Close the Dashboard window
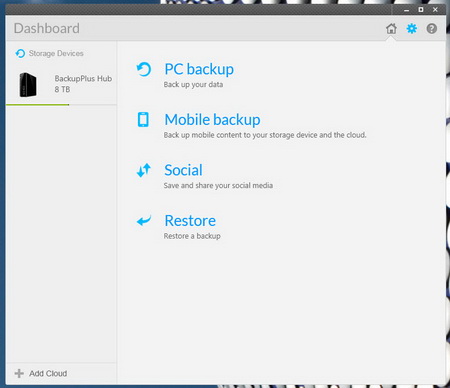450x388 pixels. click(435, 10)
